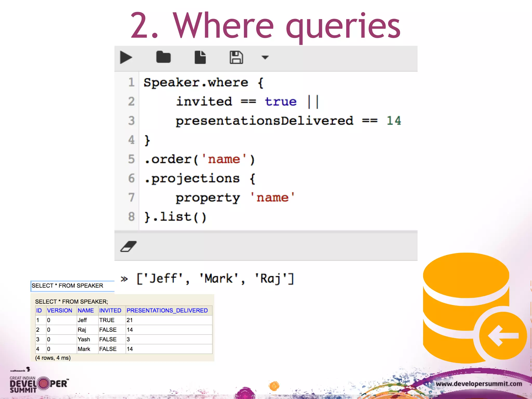Open the www.developersummit.com link

coord(479,384)
